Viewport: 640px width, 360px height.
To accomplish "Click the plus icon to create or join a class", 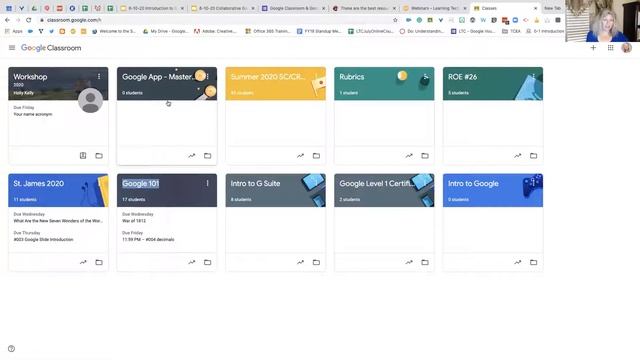I will (x=593, y=48).
